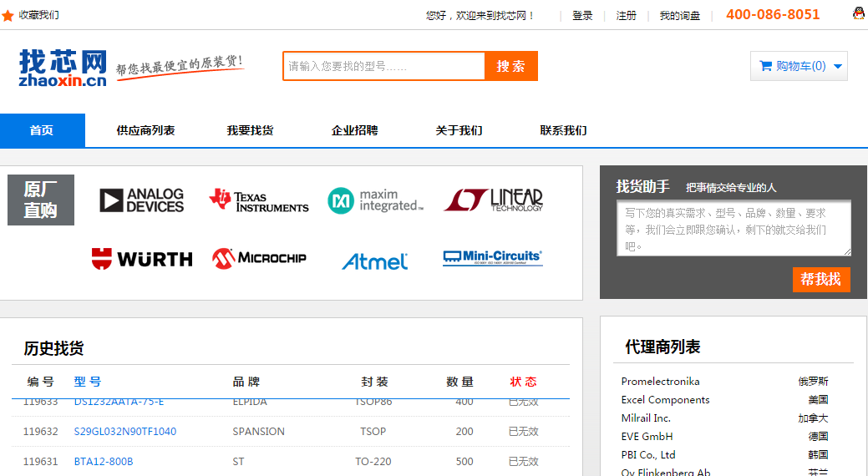The image size is (868, 476).
Task: Click the Linear Technology logo
Action: point(493,200)
